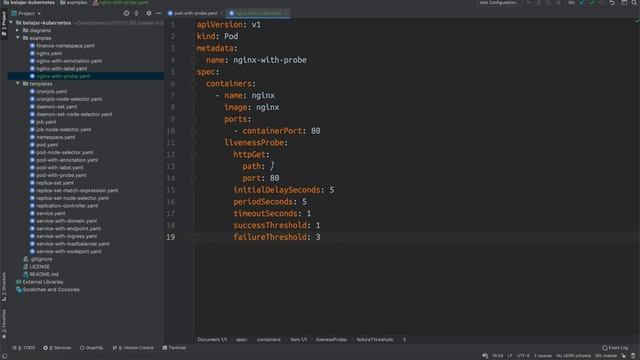Select cronjob-node-selector.yaml file
The height and width of the screenshot is (360, 640).
click(x=69, y=99)
